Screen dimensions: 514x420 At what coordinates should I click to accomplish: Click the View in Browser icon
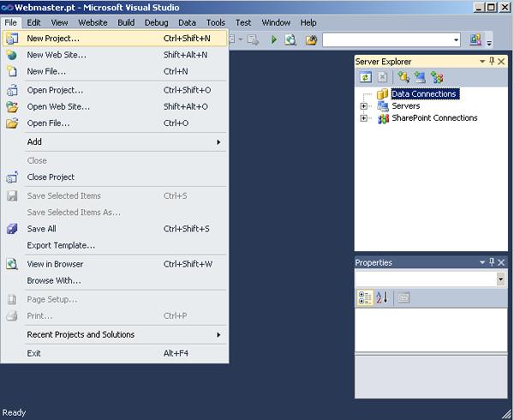click(x=12, y=264)
